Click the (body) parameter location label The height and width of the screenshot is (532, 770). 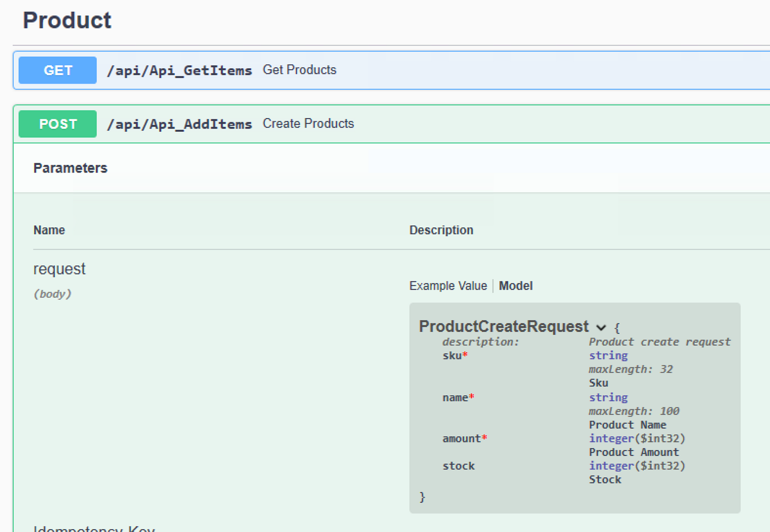pos(52,294)
